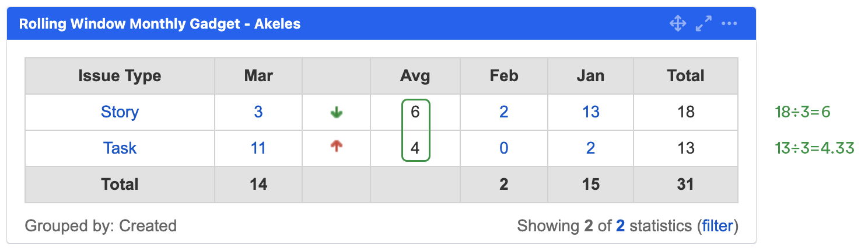Click the green down arrow trend icon
868x250 pixels.
coord(337,112)
